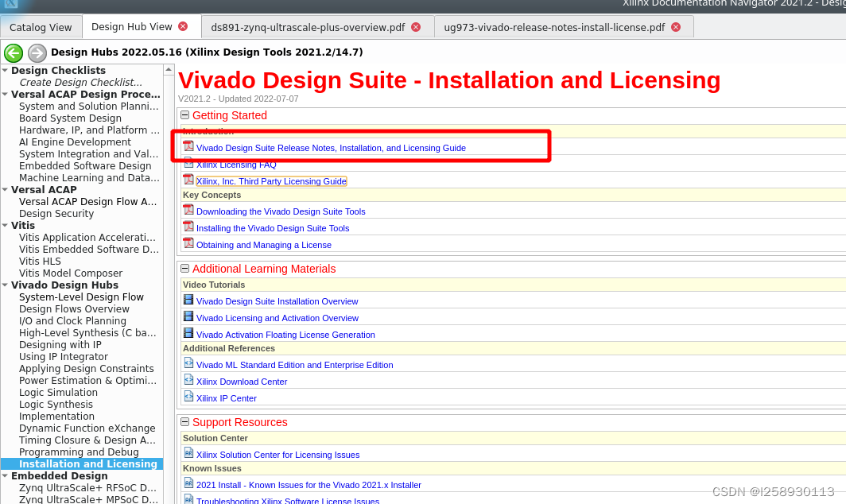Click the video icon for Vivado Licensing and Activation Overview

click(x=188, y=317)
